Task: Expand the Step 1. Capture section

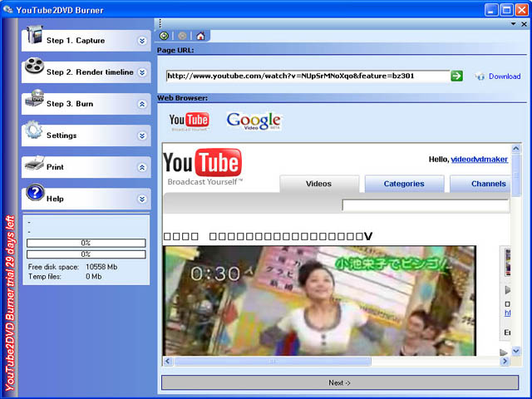Action: click(x=142, y=41)
